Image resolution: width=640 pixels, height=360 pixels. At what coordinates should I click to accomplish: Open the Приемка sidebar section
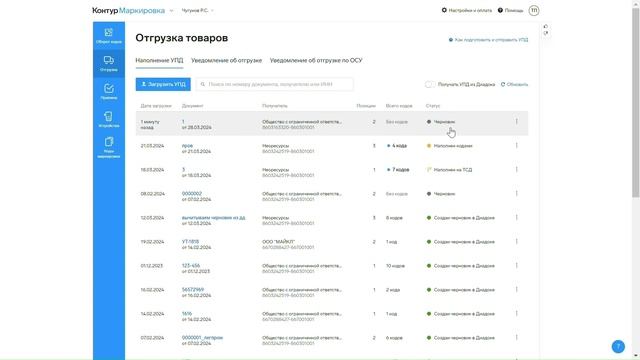tap(109, 91)
